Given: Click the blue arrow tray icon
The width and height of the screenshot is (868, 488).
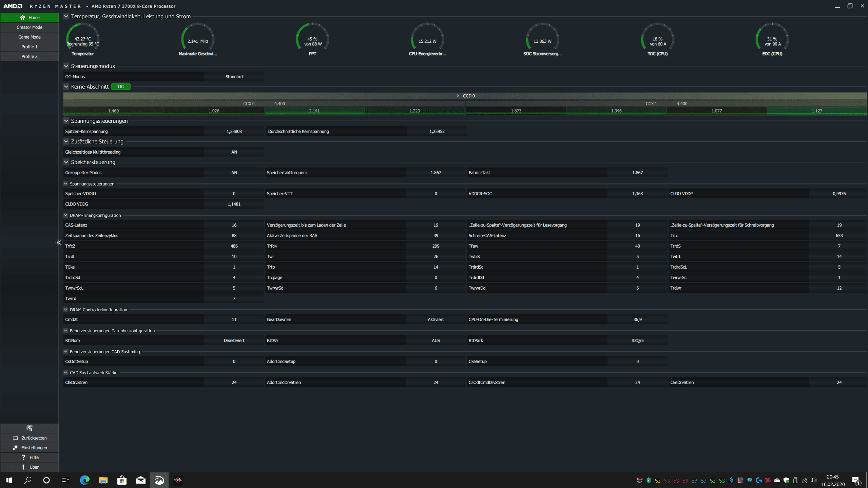Looking at the screenshot, I should pos(731,480).
